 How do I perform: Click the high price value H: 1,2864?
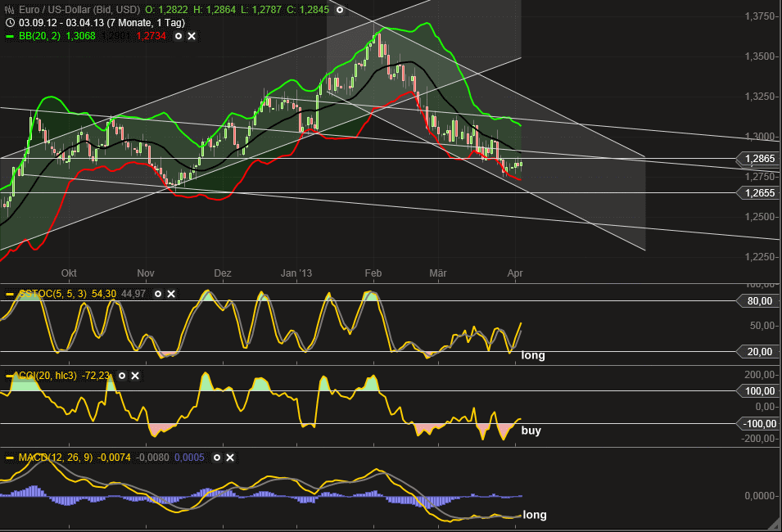[x=215, y=10]
